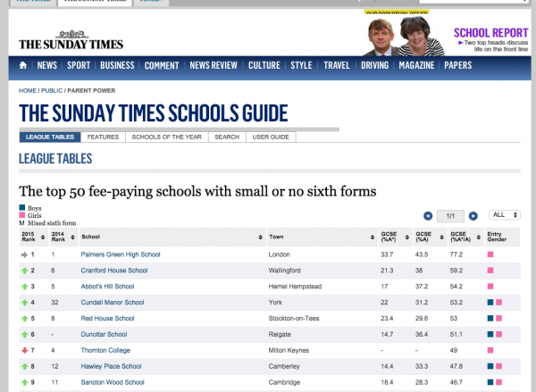This screenshot has height=392, width=536.
Task: Click Town cell 'Stockton-on-Tees'
Action: (x=294, y=318)
